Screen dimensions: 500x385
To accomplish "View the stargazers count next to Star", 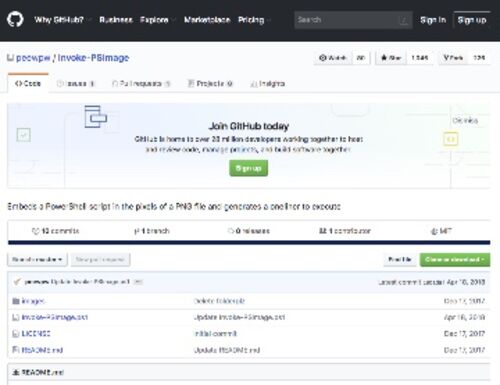I will [x=420, y=58].
